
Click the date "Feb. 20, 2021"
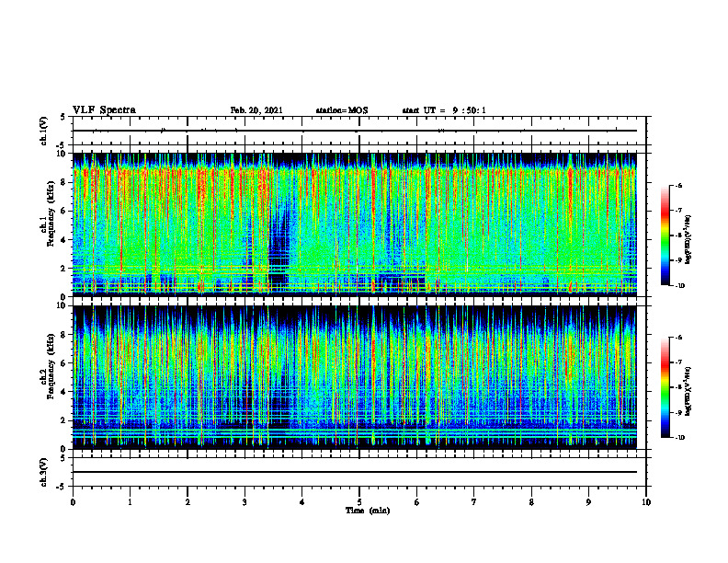256,110
